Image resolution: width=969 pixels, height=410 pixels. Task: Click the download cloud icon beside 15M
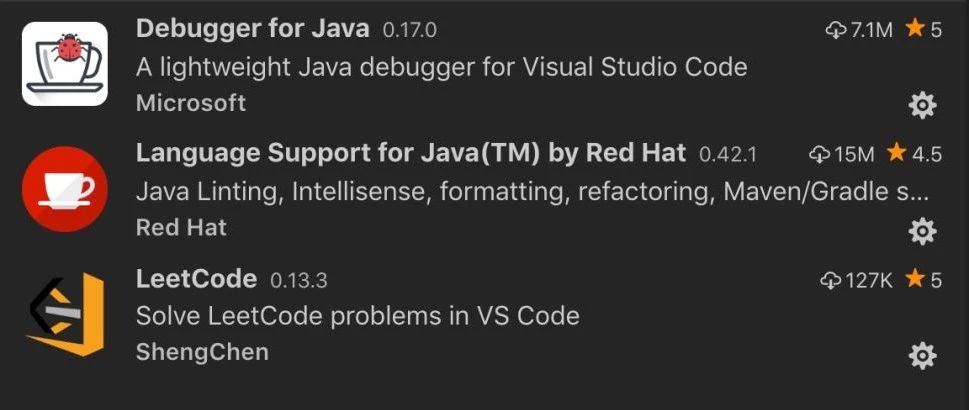tap(820, 154)
